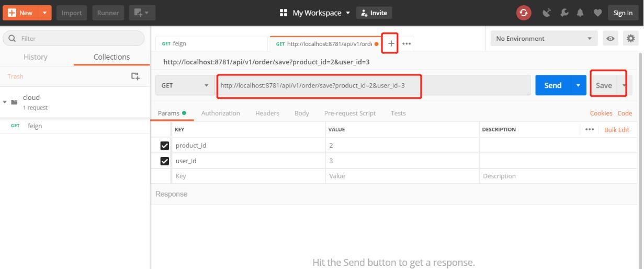Click into the request URL field
The image size is (644, 269).
point(372,85)
